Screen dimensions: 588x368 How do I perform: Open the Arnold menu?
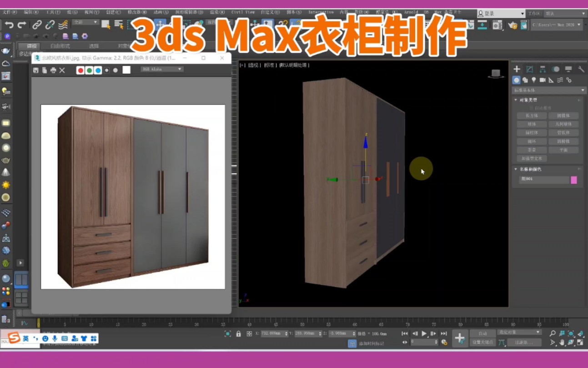411,12
